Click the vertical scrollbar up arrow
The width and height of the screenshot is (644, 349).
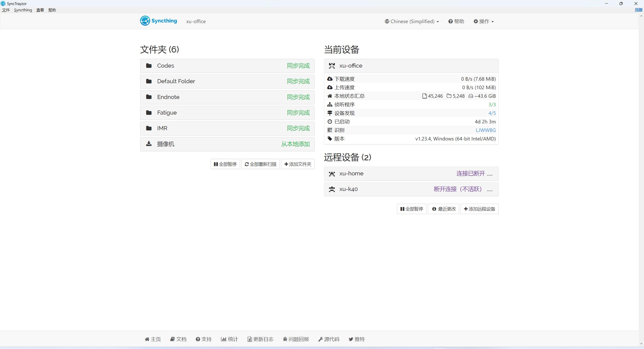[641, 16]
